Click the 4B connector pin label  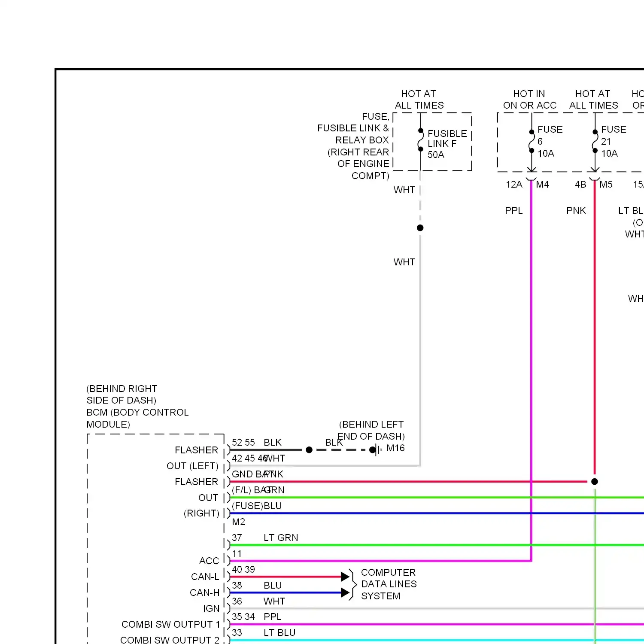(580, 185)
